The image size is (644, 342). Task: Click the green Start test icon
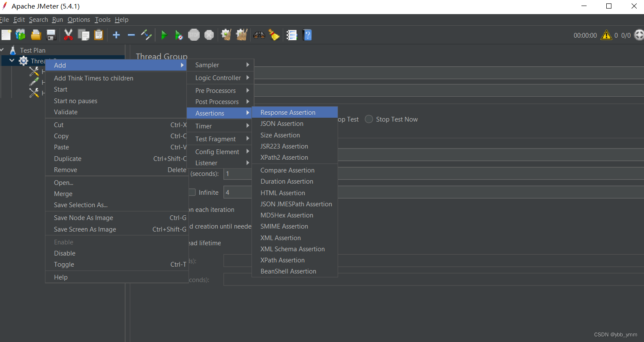164,35
